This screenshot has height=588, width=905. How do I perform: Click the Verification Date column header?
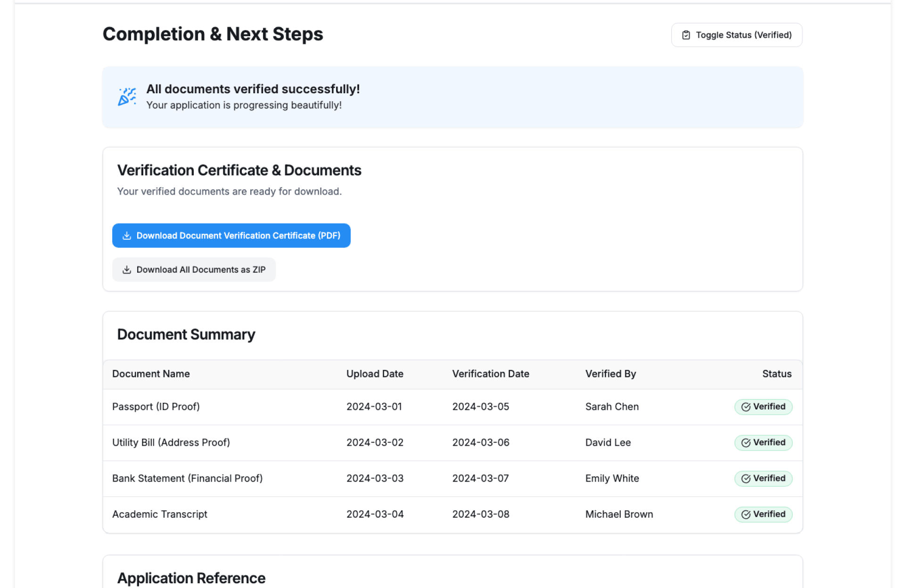click(x=490, y=374)
